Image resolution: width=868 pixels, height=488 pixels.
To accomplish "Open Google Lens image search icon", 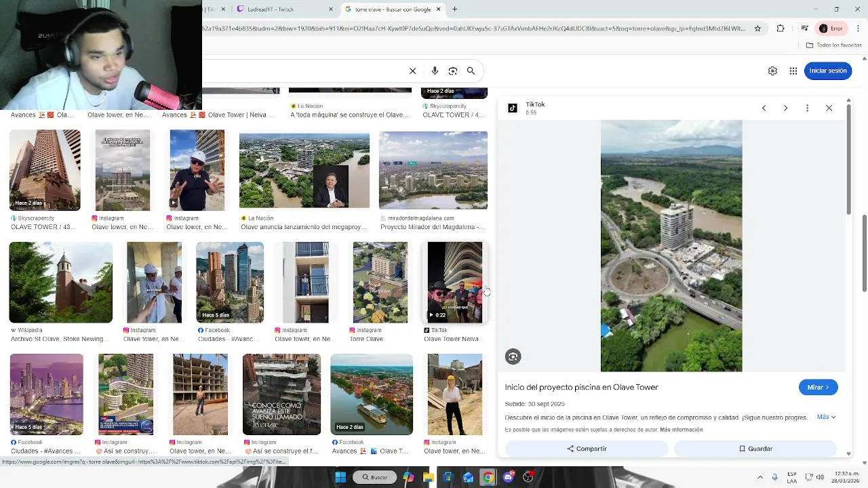I will [453, 70].
